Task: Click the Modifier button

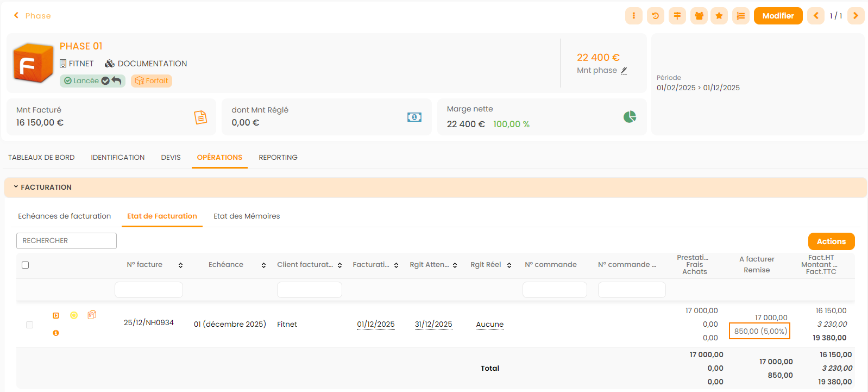Action: 778,16
